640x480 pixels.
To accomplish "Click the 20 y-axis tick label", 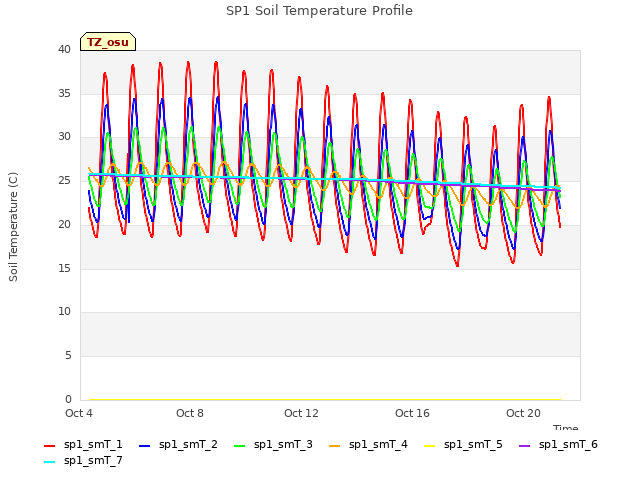I will point(64,224).
